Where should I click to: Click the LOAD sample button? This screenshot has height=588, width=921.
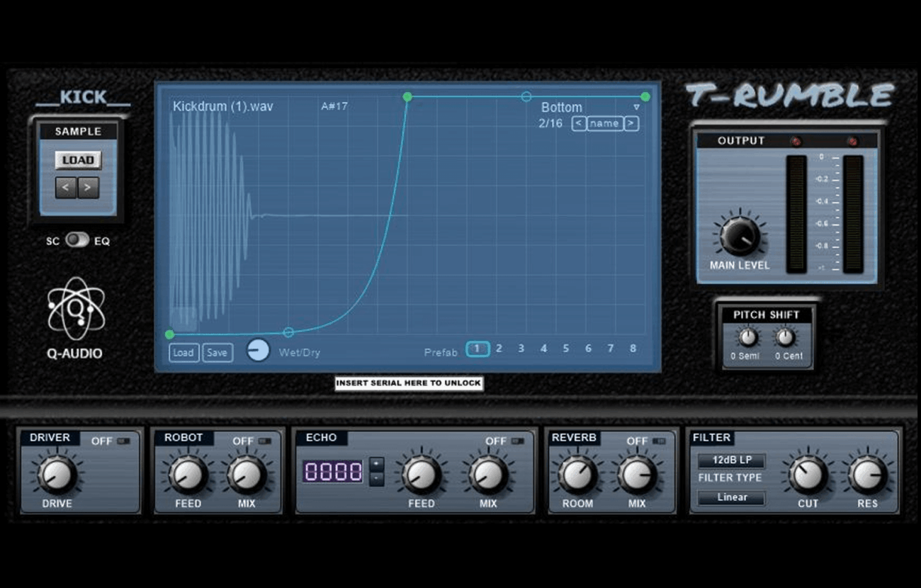coord(78,160)
